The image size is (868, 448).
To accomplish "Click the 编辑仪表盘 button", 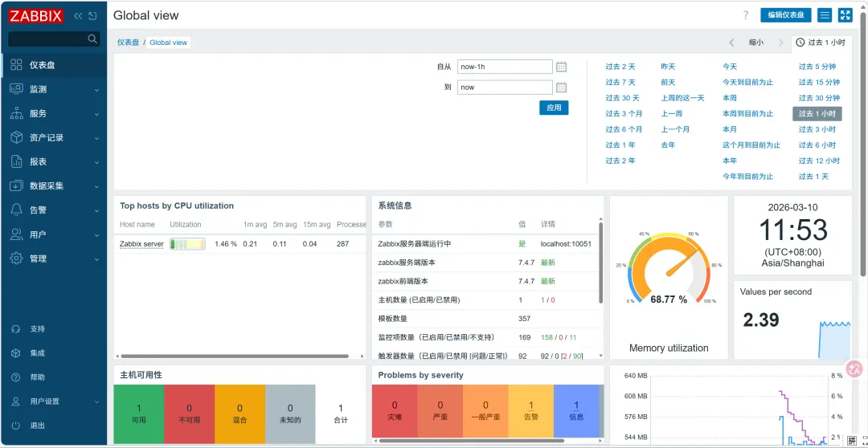I will (x=786, y=15).
